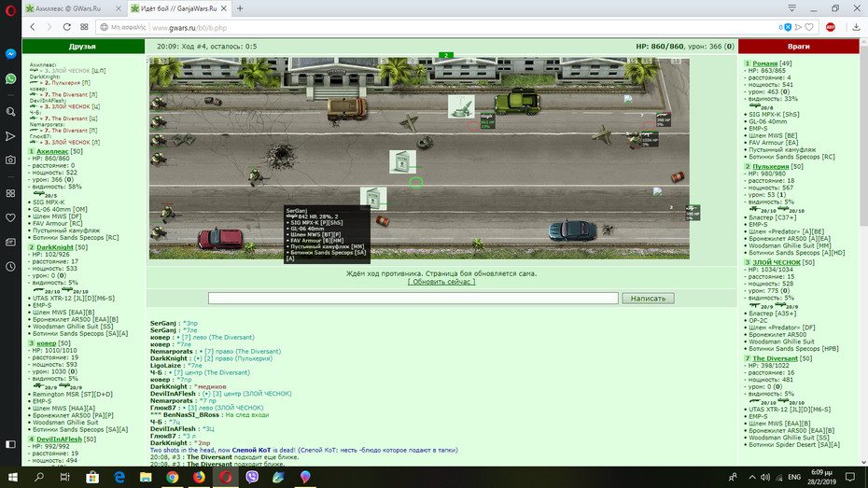Go back to the previous page
This screenshot has width=868, height=488.
(33, 27)
